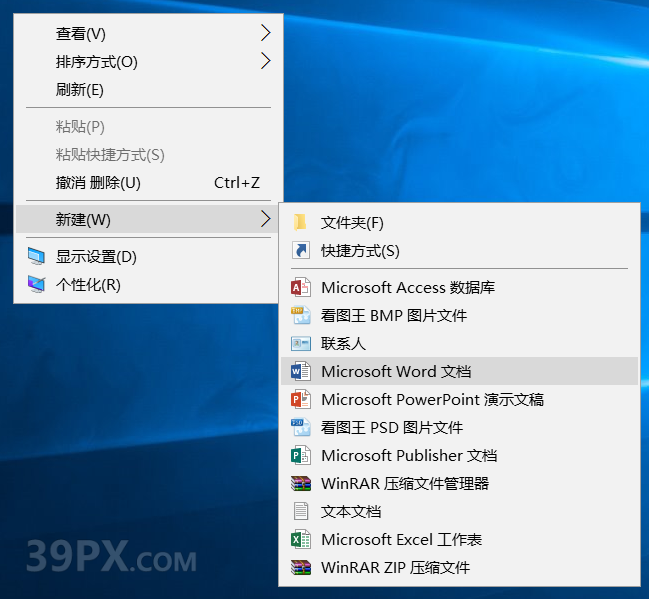Image resolution: width=649 pixels, height=599 pixels.
Task: Open 个性化(R) from context menu
Action: 149,284
